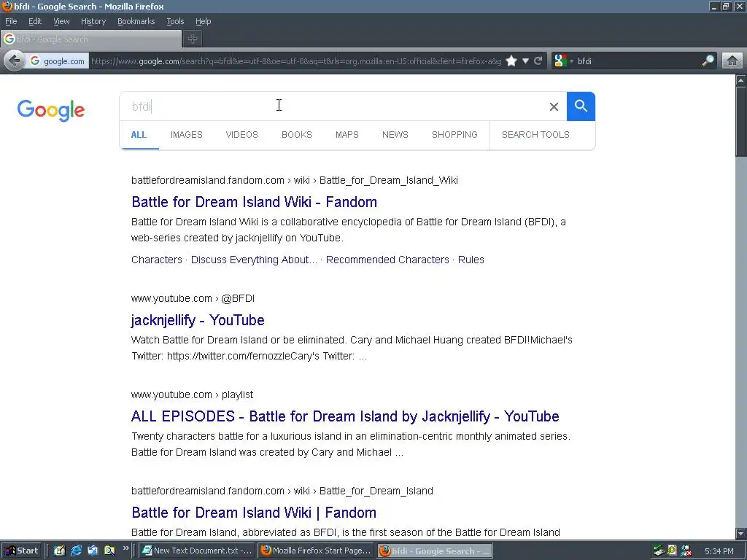The height and width of the screenshot is (560, 747).
Task: Switch to the SHOPPING results tab
Action: 454,135
